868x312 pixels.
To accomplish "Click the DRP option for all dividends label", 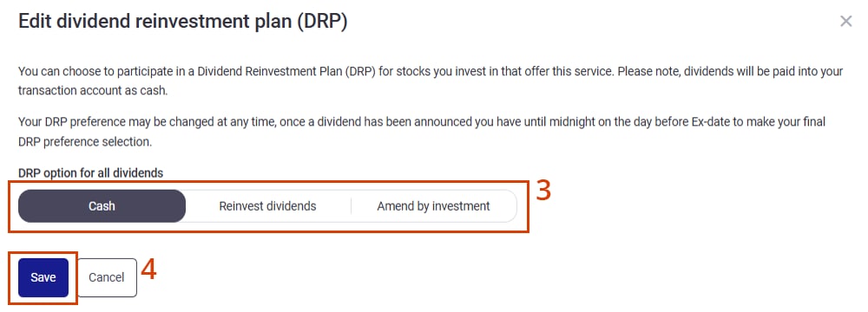I will pos(91,173).
